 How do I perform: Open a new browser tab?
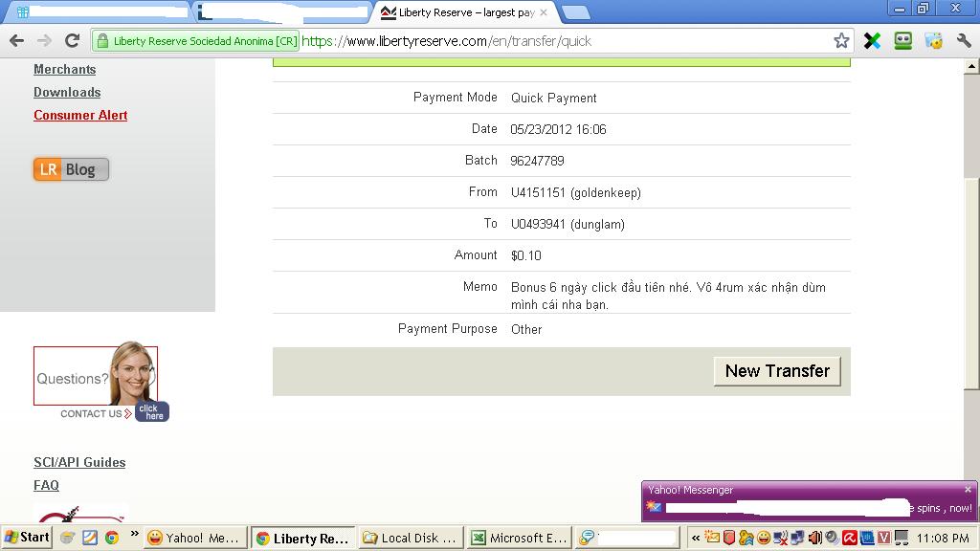coord(575,12)
